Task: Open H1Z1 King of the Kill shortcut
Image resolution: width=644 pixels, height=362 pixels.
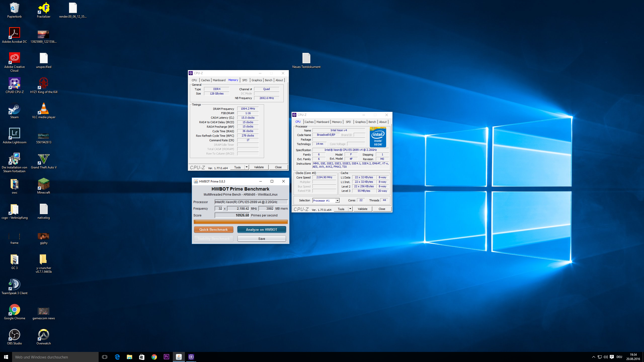Action: click(x=44, y=86)
